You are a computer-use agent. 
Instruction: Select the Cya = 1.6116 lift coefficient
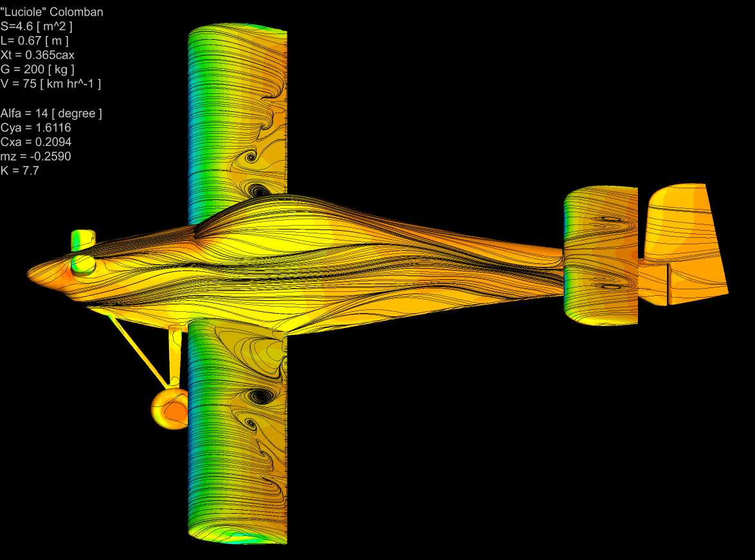(36, 128)
